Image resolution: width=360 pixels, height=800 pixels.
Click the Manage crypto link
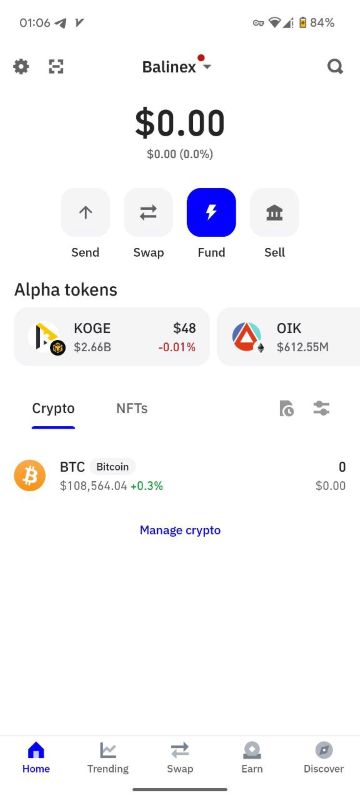coord(180,530)
